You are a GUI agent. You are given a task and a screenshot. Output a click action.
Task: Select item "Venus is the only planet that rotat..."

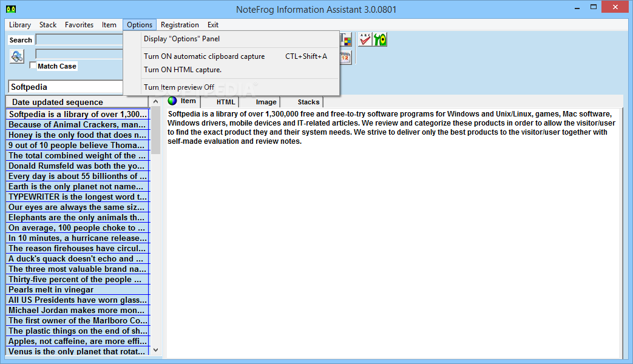78,351
